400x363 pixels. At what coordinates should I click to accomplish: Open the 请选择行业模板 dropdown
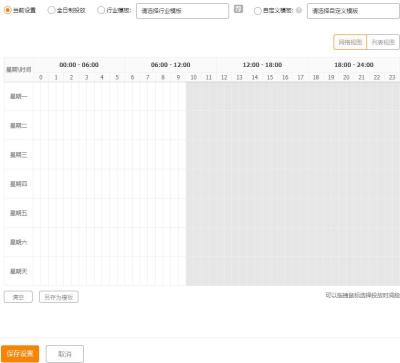[x=182, y=11]
